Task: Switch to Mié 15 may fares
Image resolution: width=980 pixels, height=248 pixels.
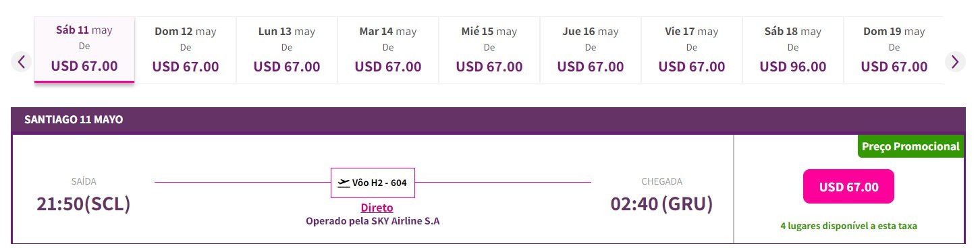Action: [489, 50]
